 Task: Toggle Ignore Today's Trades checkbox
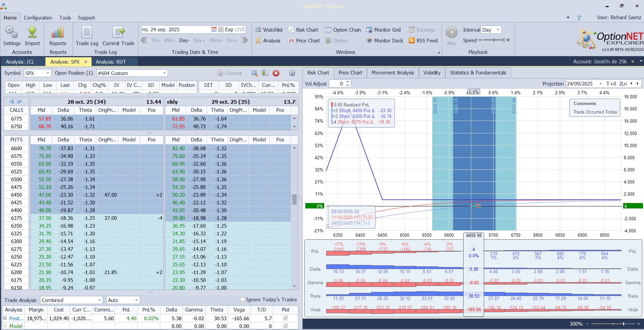pos(242,299)
